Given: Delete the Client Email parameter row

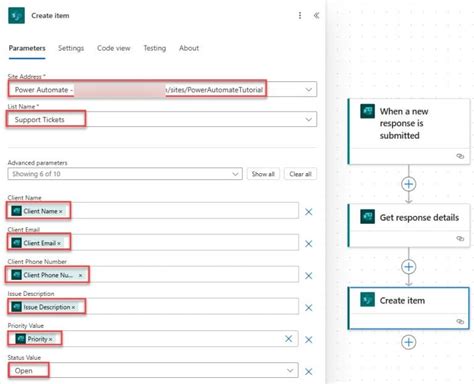Looking at the screenshot, I should coord(309,244).
